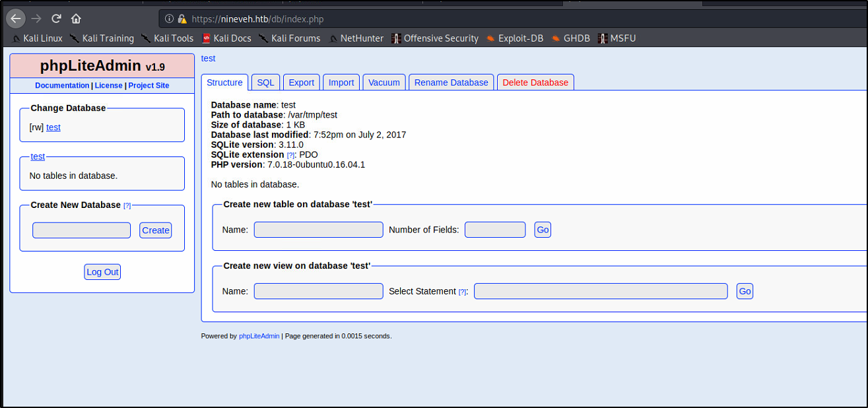
Task: Open the Kali Tools bookmark
Action: [x=168, y=38]
